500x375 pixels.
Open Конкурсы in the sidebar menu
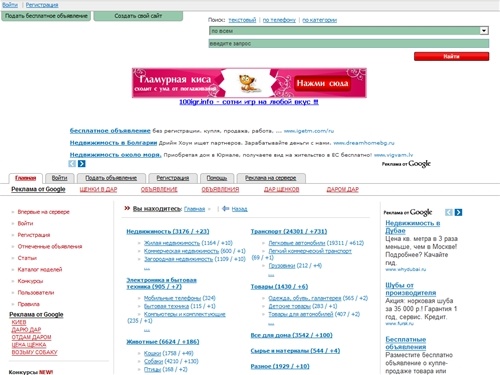pyautogui.click(x=30, y=281)
